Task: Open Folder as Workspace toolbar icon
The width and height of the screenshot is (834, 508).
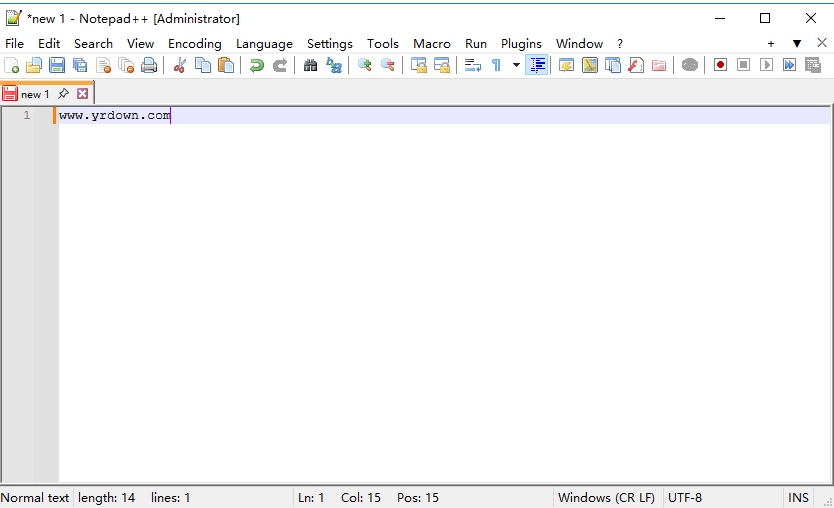Action: coord(659,65)
